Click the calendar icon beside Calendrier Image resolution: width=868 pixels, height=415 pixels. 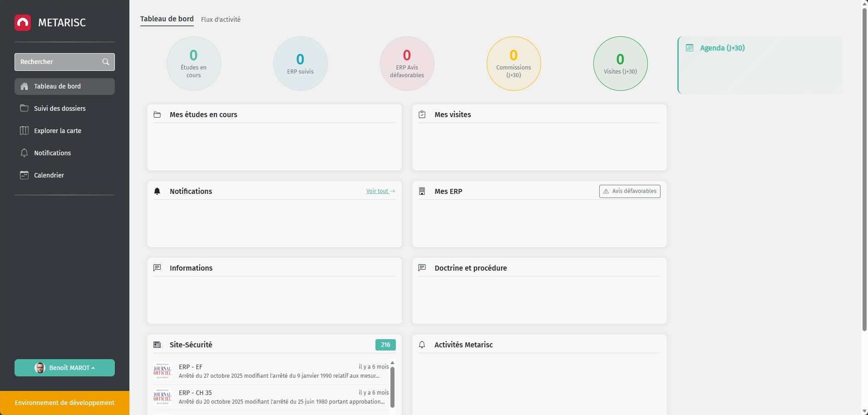[x=25, y=175]
